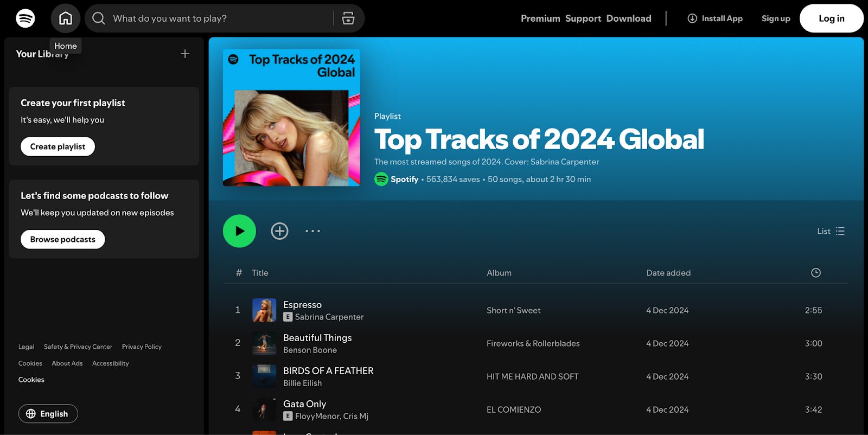Click Date added column header
Image resolution: width=868 pixels, height=435 pixels.
pos(668,273)
